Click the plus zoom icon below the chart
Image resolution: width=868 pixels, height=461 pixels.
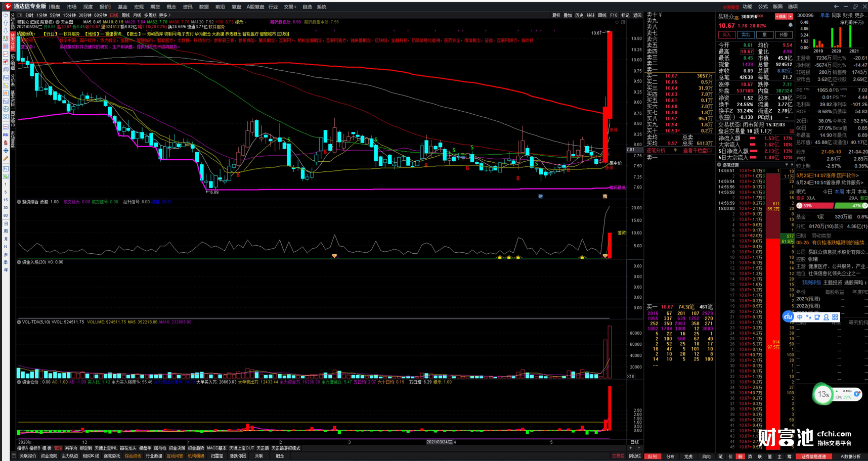(631, 448)
